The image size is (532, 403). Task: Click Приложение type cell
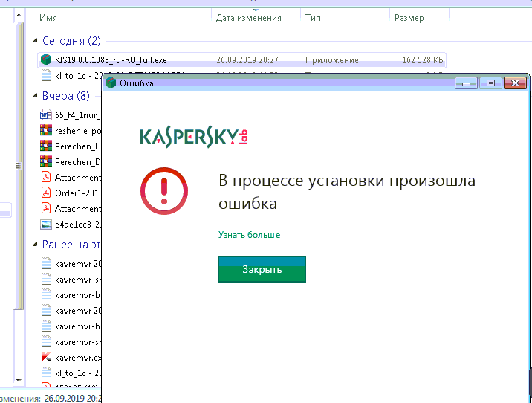tap(332, 60)
